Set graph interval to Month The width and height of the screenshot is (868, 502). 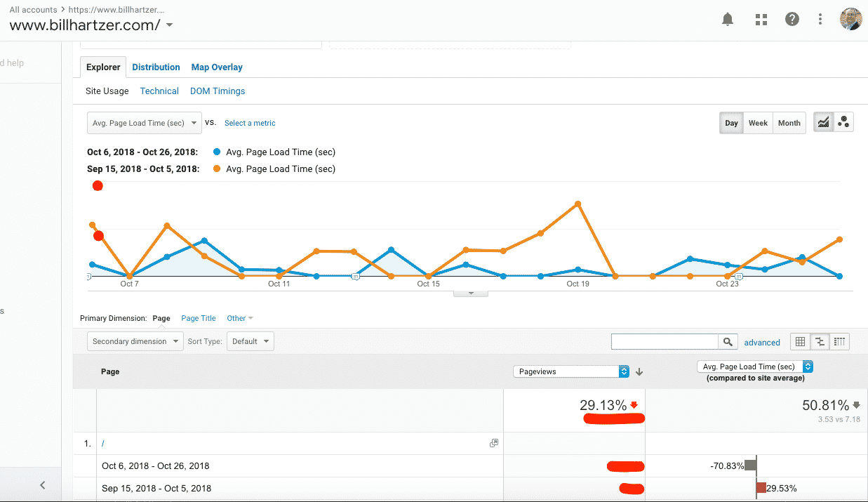pyautogui.click(x=789, y=123)
